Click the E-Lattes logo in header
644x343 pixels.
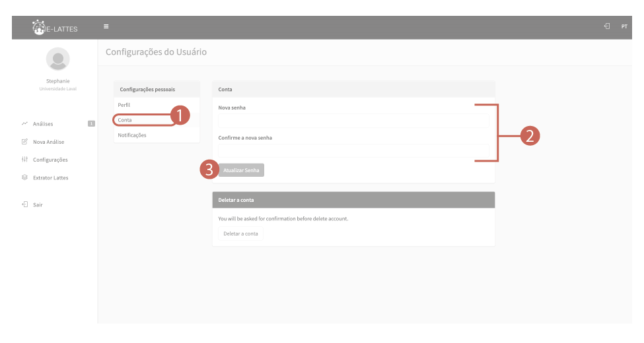tap(55, 27)
